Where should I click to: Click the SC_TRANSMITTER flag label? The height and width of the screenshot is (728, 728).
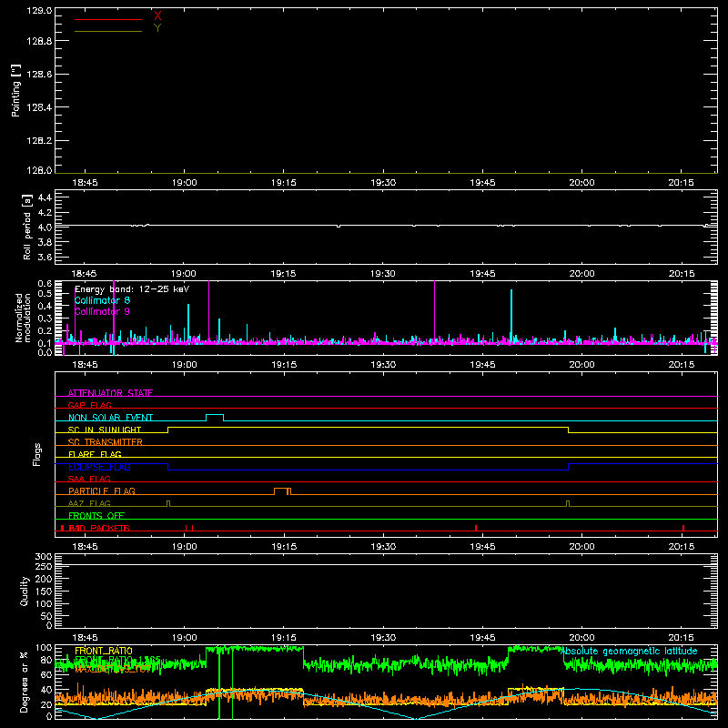(x=105, y=441)
